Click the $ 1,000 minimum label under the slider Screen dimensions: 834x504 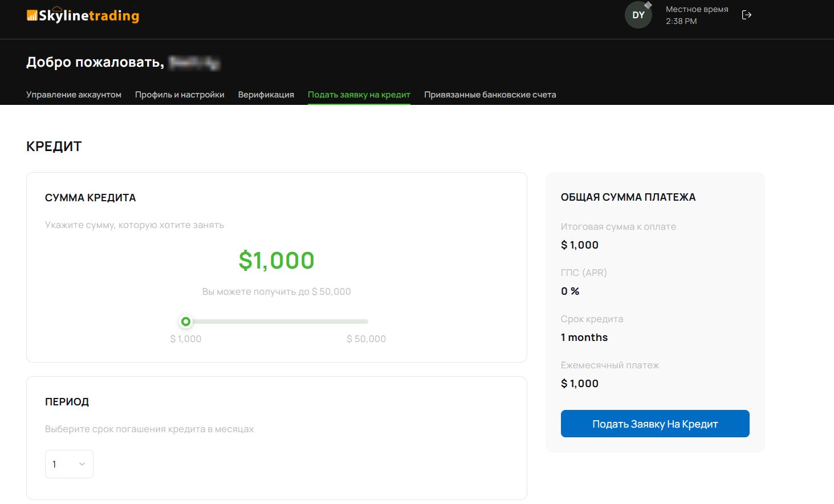pyautogui.click(x=186, y=339)
